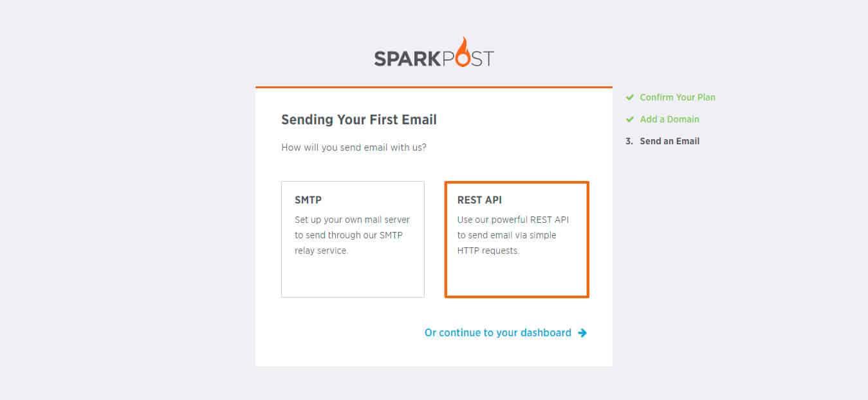Click the SparkPost wordmark logo
Screen dimensions: 868x400
(434, 52)
